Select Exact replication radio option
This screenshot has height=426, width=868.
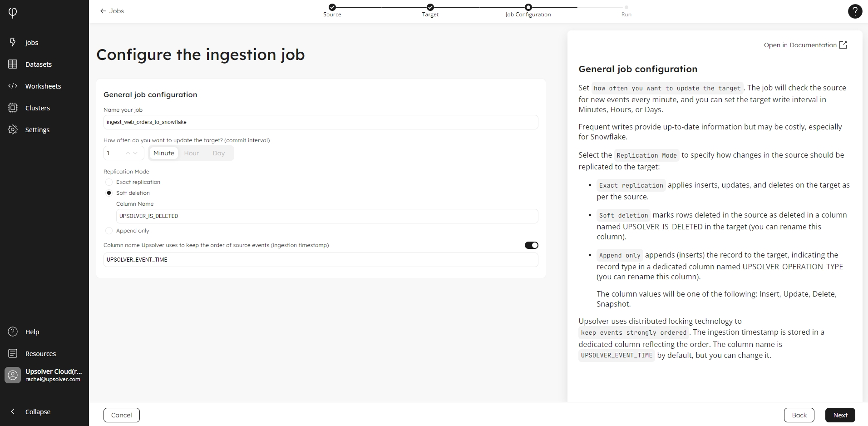(109, 182)
